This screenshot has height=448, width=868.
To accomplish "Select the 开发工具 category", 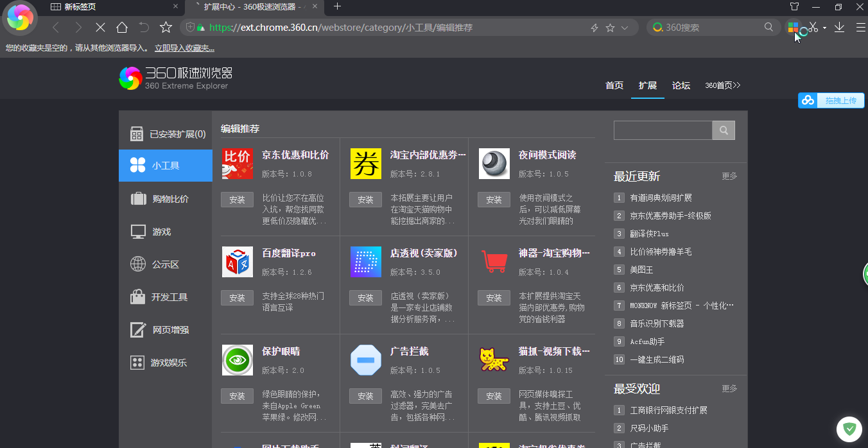I will click(166, 297).
